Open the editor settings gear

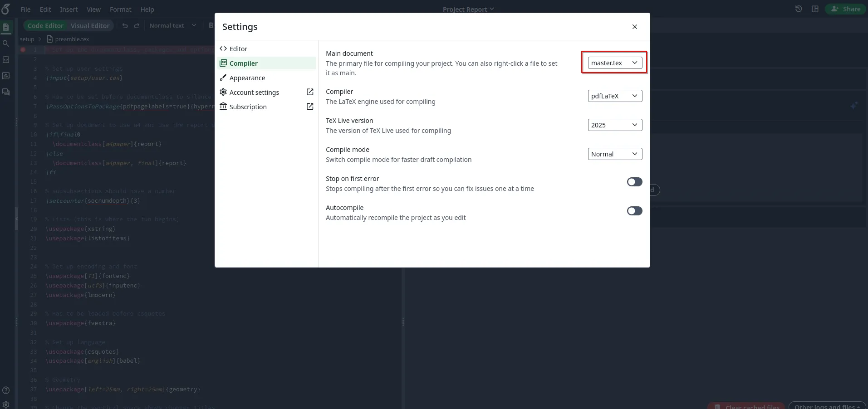click(x=6, y=404)
